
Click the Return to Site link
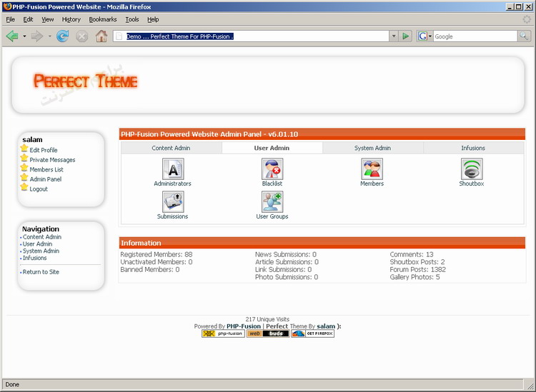click(41, 272)
